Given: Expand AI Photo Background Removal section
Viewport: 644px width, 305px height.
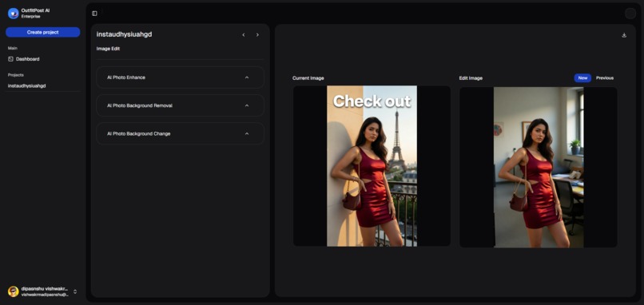Looking at the screenshot, I should 181,105.
